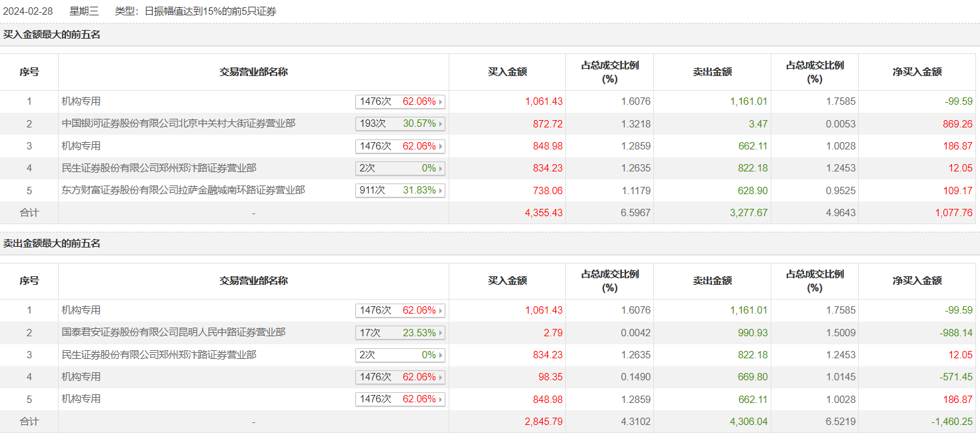The width and height of the screenshot is (980, 435).
Task: Open the 911次 31.83% stats dropdown
Action: 400,190
